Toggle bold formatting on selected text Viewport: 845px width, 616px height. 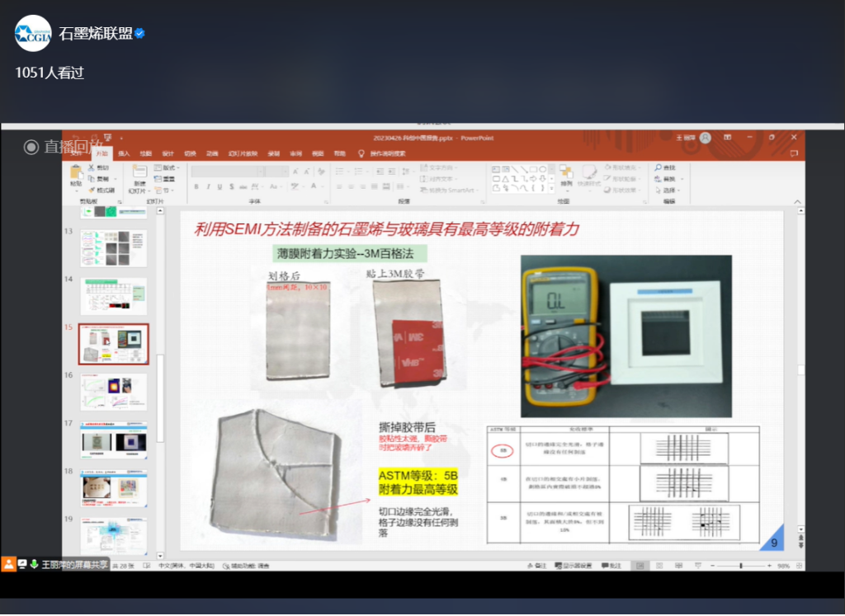[196, 186]
